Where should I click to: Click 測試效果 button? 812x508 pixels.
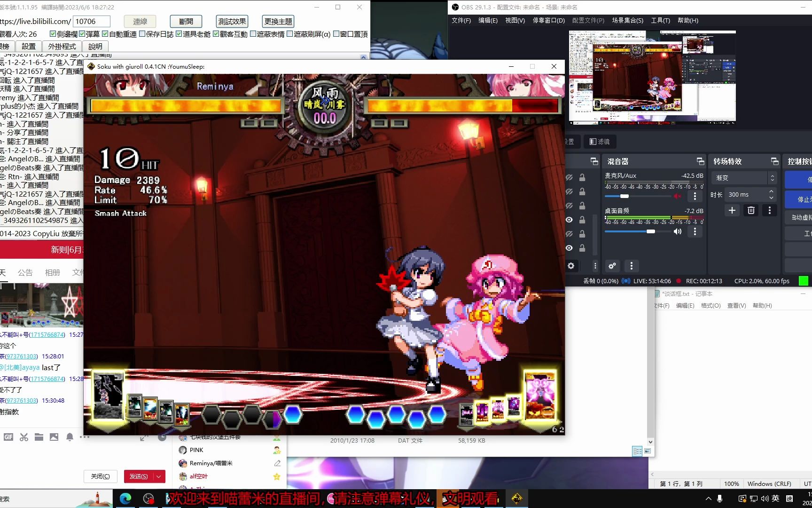tap(232, 21)
